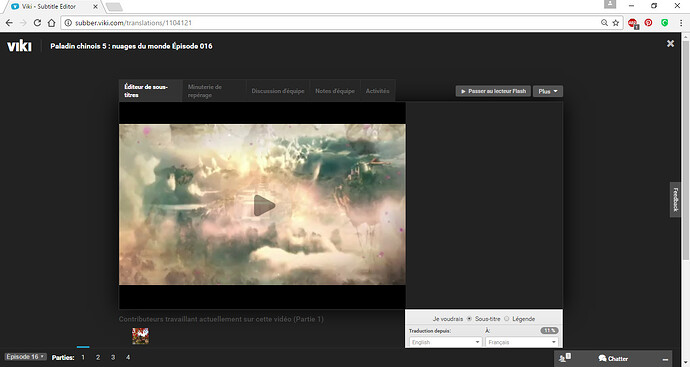690x367 pixels.
Task: Open the English source language dropdown
Action: click(445, 342)
